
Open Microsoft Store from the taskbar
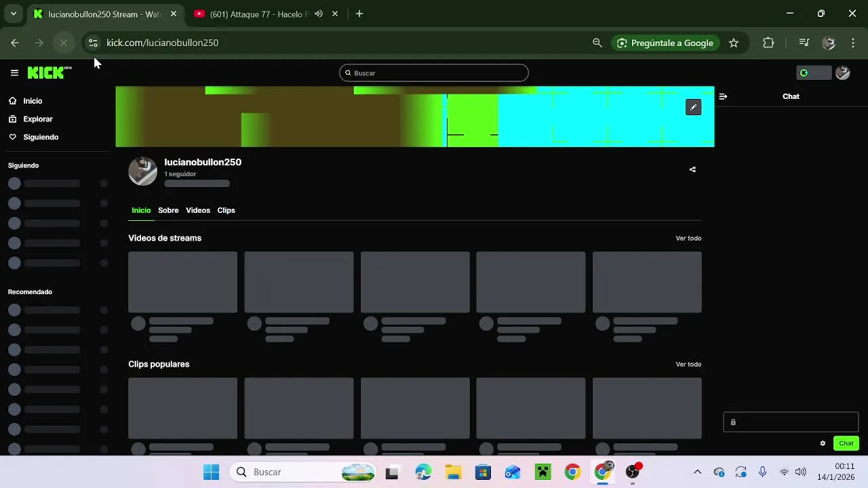pyautogui.click(x=483, y=472)
